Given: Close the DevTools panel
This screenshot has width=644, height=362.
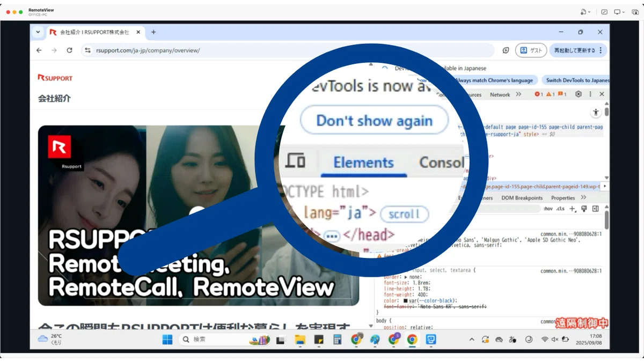Looking at the screenshot, I should 602,94.
